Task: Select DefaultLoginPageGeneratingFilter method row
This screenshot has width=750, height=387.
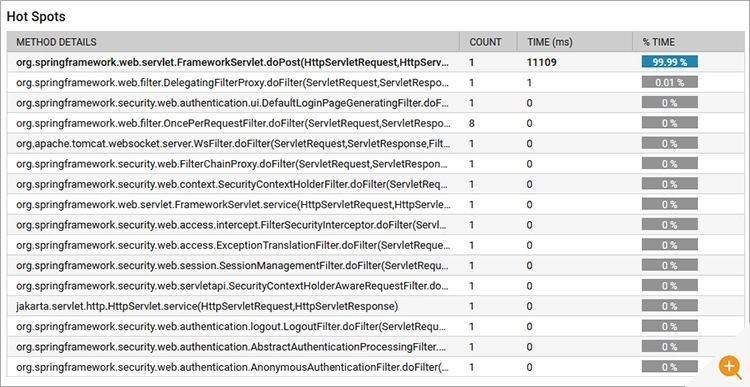Action: 375,103
